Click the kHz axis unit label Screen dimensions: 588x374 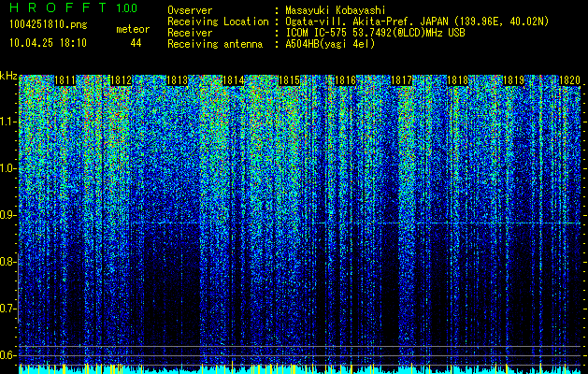pos(8,76)
